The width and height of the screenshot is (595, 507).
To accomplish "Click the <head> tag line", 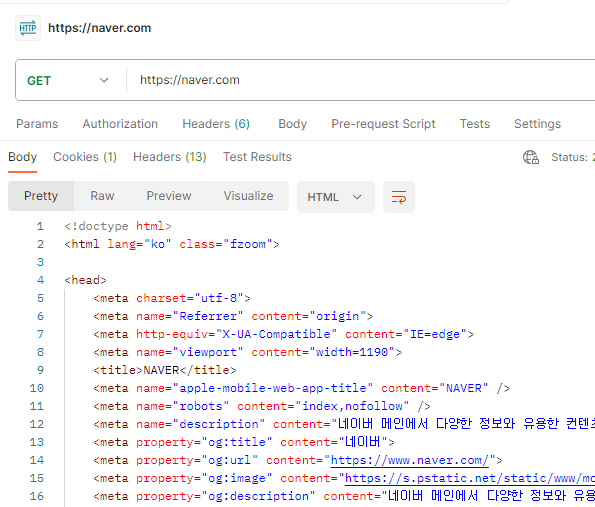I will (x=85, y=280).
